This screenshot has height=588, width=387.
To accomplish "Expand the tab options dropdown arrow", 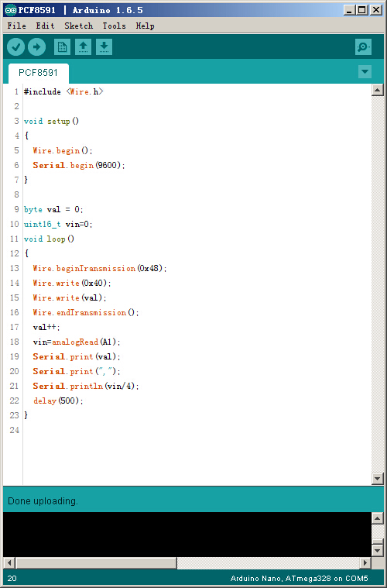I will tap(365, 71).
